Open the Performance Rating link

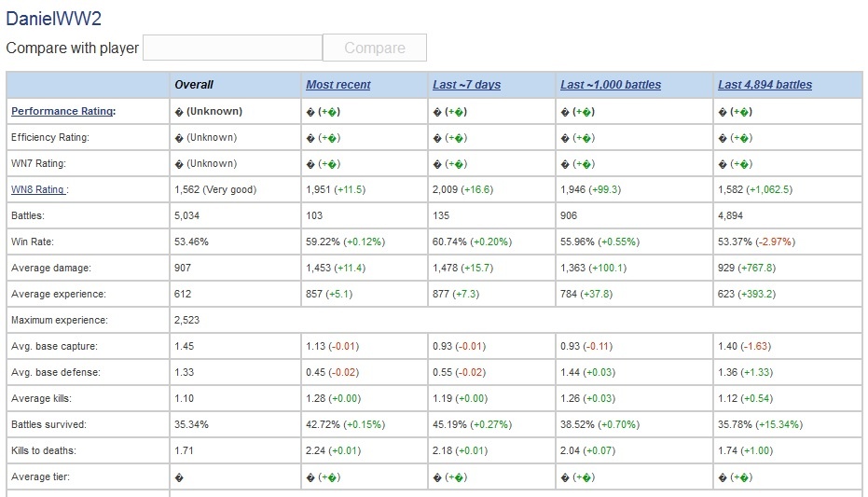[62, 111]
